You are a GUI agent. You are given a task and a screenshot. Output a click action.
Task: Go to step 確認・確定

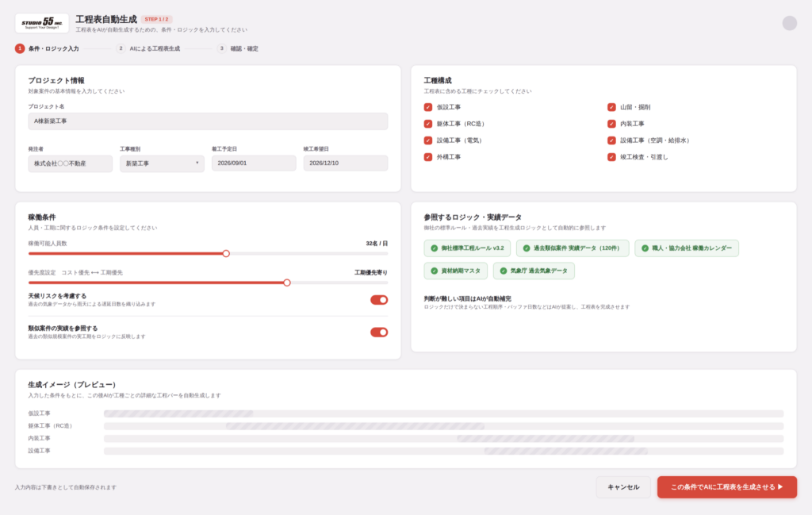(238, 48)
